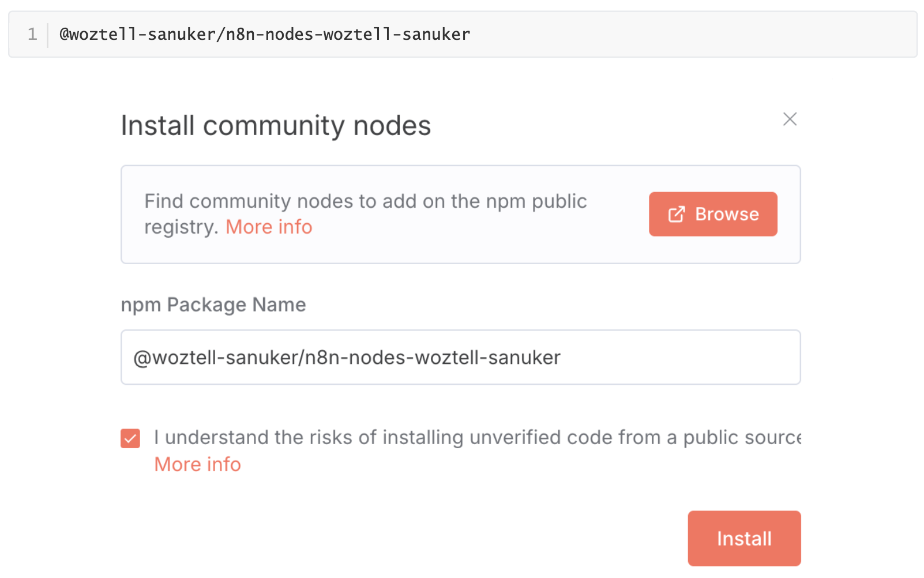The image size is (924, 578).
Task: Click the 'npm Package Name' field label
Action: [x=213, y=305]
